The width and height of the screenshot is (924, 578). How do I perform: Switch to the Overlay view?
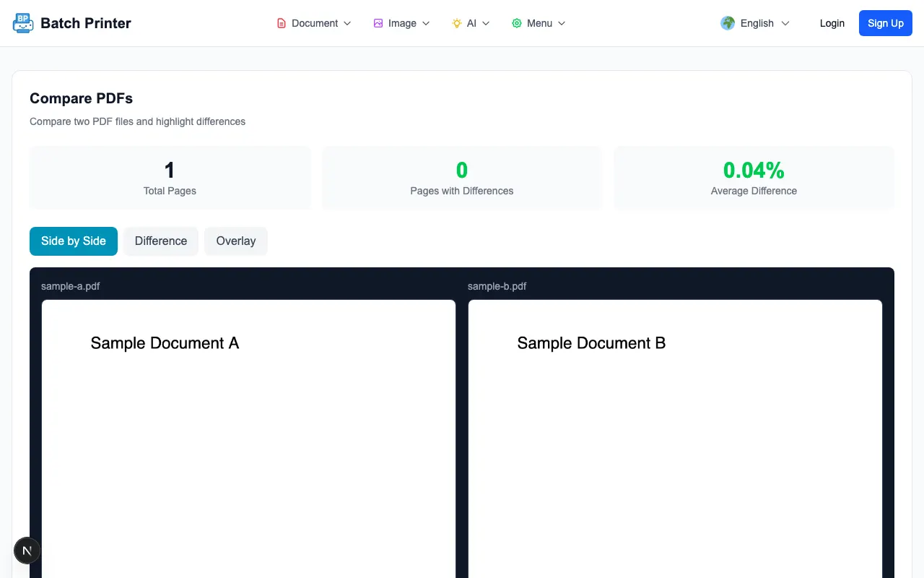coord(236,241)
